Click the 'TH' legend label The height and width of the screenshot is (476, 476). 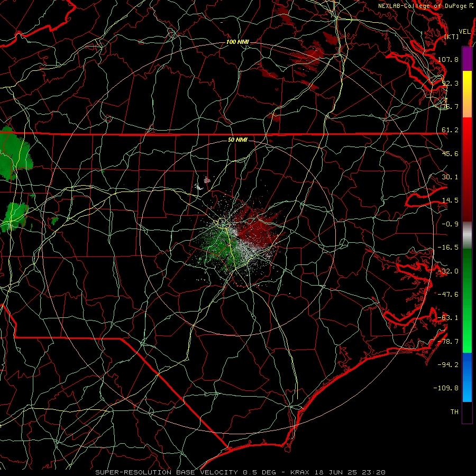pos(454,412)
